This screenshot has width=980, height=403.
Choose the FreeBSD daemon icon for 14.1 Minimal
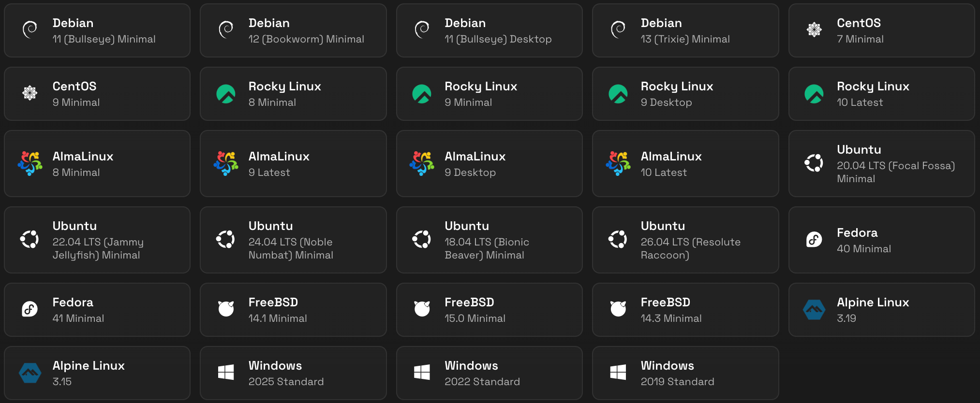point(226,309)
